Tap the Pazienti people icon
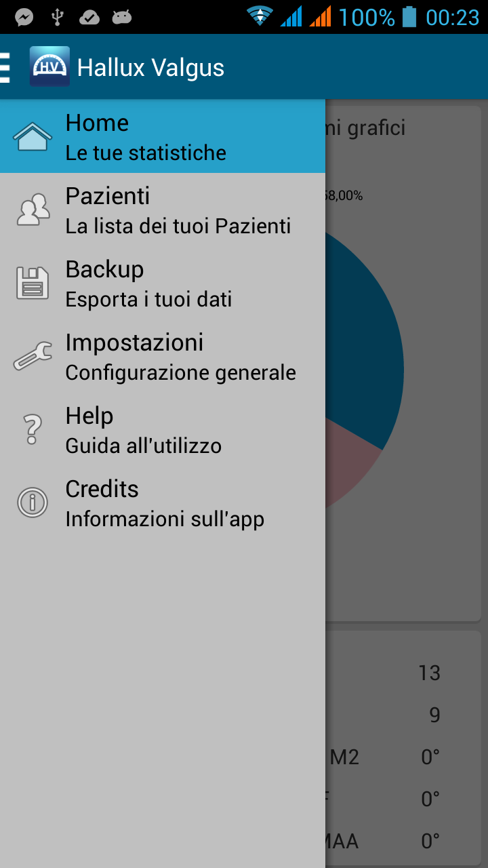 click(33, 210)
